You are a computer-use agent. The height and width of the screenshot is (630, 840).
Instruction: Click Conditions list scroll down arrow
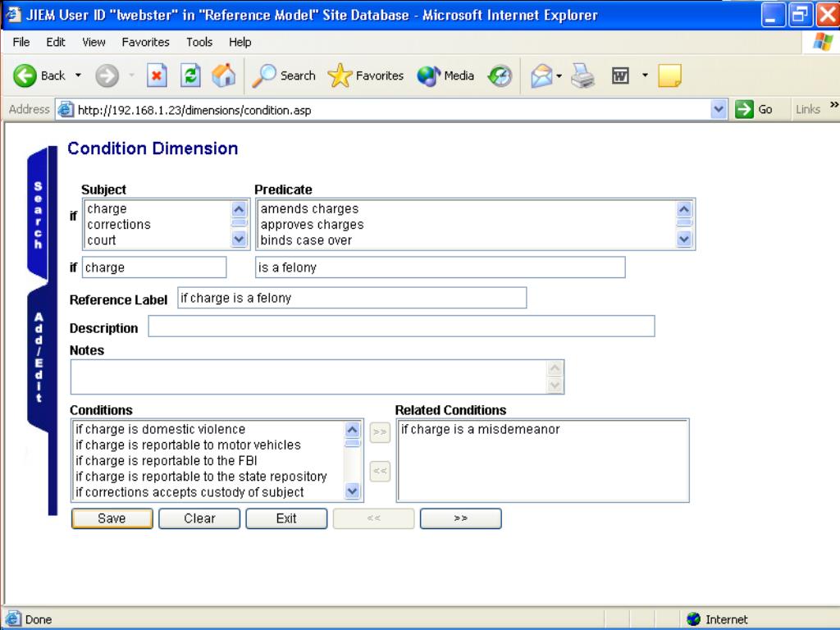click(352, 491)
